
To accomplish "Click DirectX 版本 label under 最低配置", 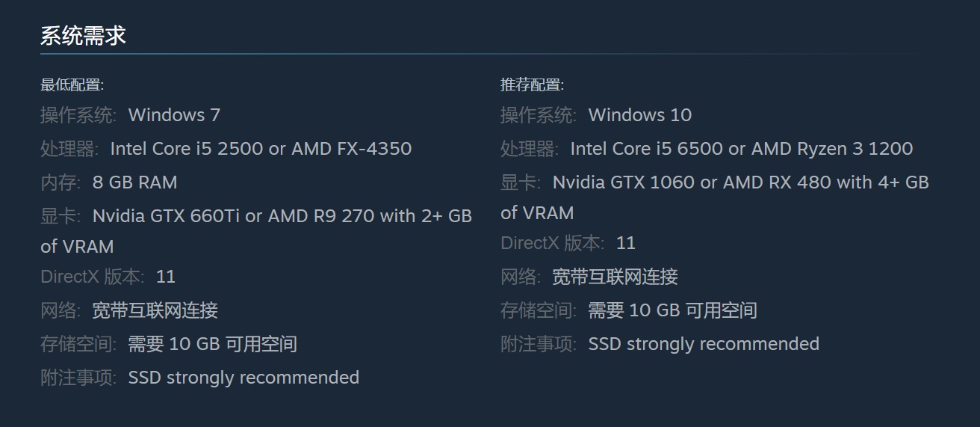I will (92, 277).
